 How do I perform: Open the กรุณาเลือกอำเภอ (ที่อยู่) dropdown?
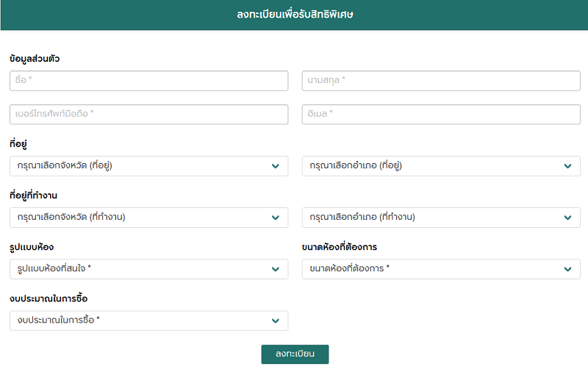[x=441, y=166]
